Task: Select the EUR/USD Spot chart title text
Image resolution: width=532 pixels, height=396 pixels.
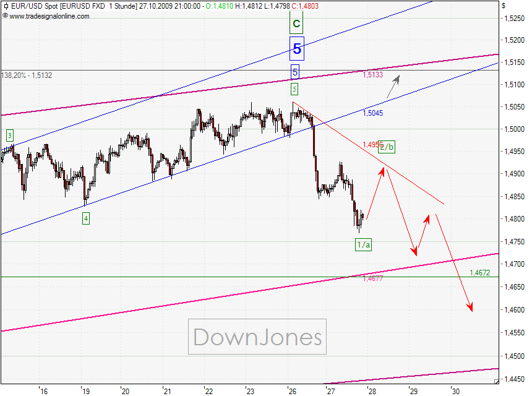Action: point(34,6)
